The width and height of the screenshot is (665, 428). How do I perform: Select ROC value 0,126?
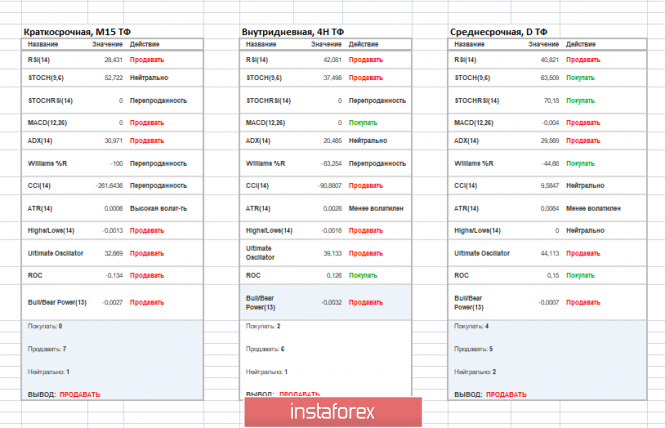click(x=334, y=275)
